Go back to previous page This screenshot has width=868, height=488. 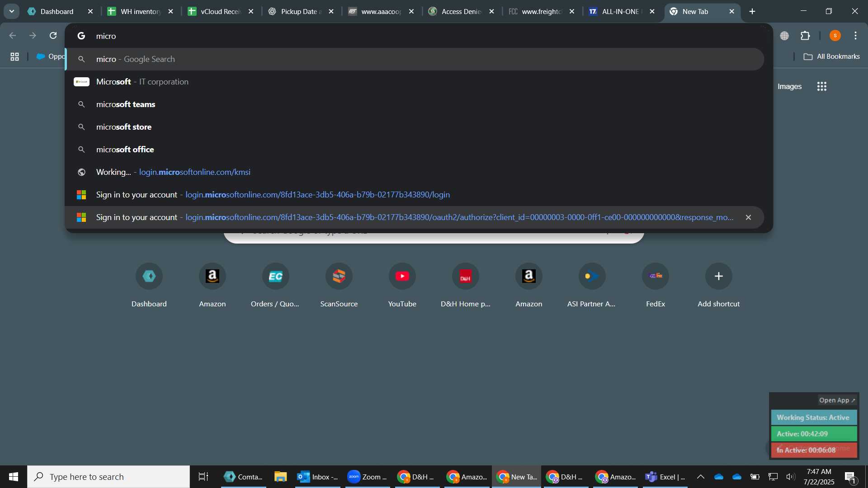click(13, 35)
